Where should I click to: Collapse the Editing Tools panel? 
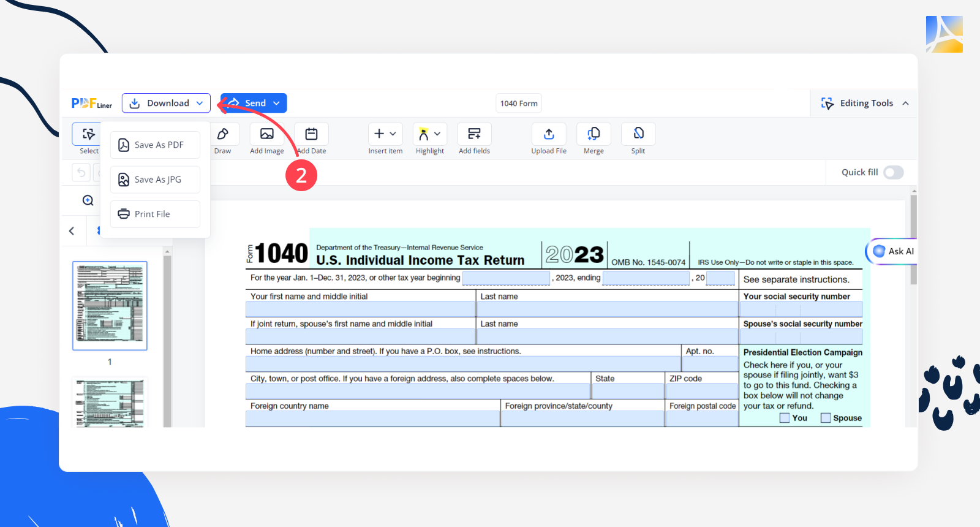pyautogui.click(x=905, y=104)
